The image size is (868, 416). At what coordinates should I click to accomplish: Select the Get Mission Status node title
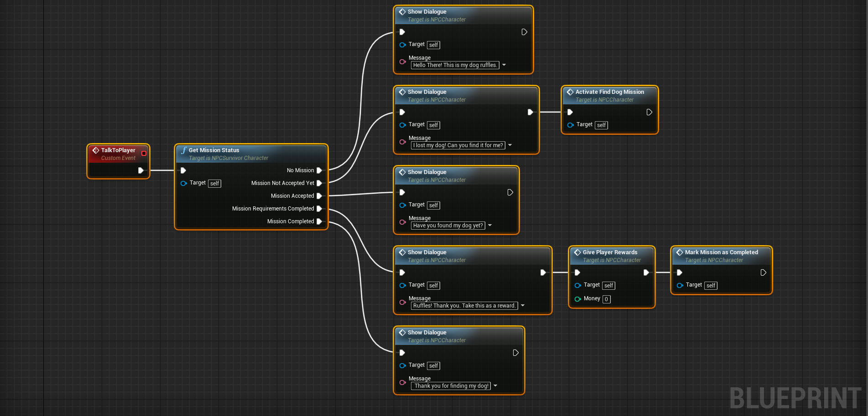click(214, 150)
